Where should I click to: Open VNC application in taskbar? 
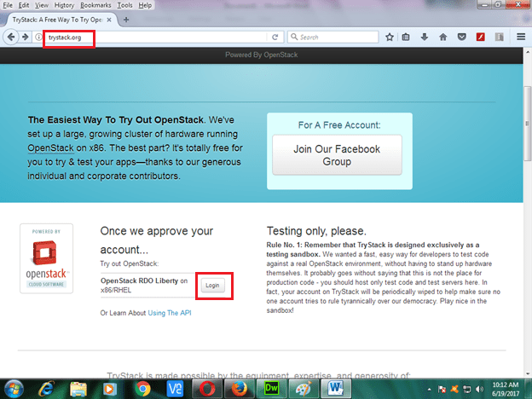coord(175,389)
